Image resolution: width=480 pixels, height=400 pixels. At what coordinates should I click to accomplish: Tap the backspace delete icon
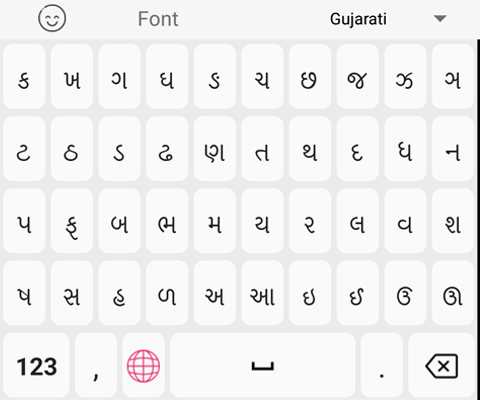click(441, 366)
